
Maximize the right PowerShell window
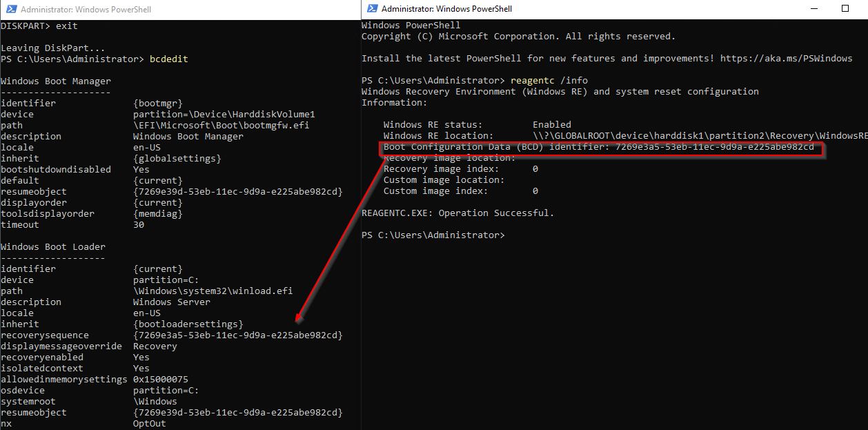pos(845,9)
